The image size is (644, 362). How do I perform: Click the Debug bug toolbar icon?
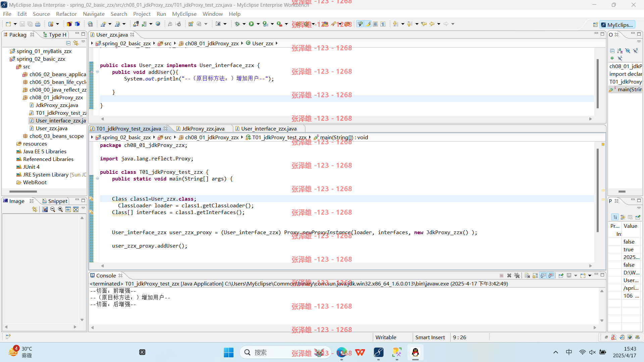[237, 24]
